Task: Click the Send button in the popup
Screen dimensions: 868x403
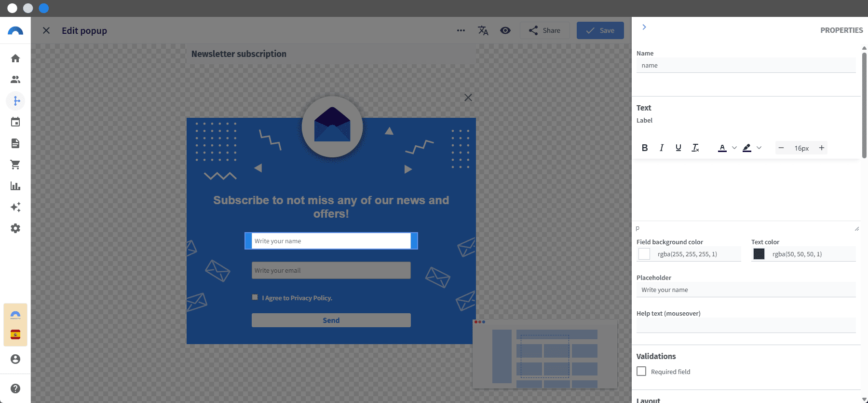Action: click(331, 320)
